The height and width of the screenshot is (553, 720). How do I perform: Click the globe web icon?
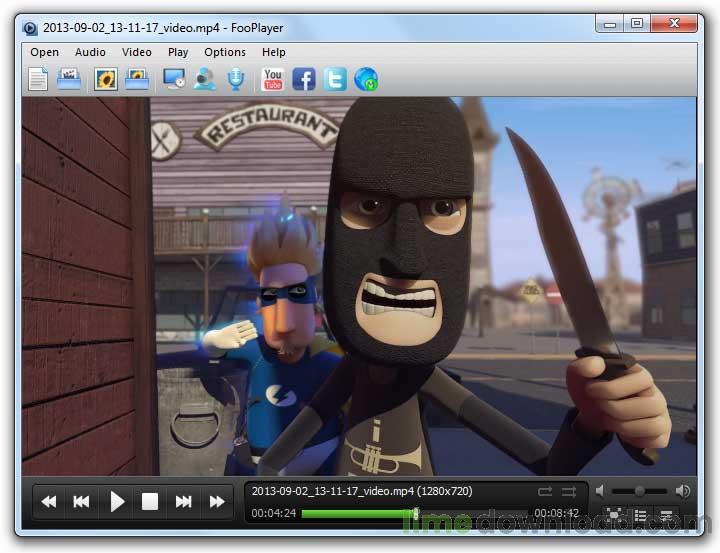366,79
